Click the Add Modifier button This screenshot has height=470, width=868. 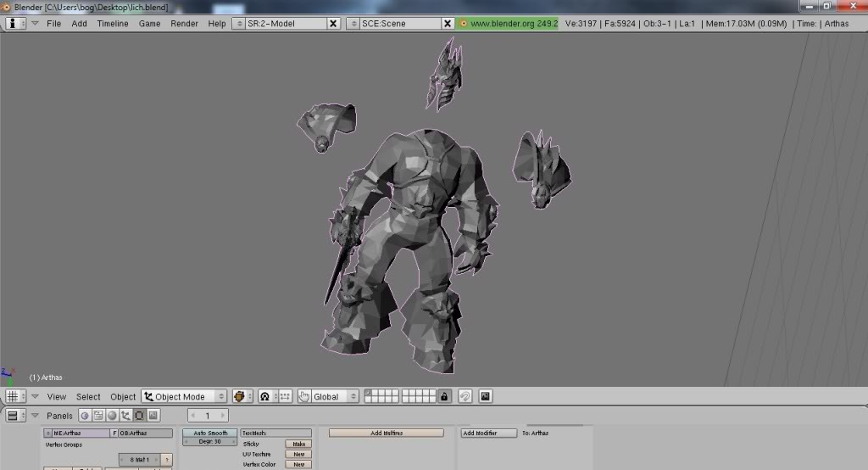click(489, 433)
